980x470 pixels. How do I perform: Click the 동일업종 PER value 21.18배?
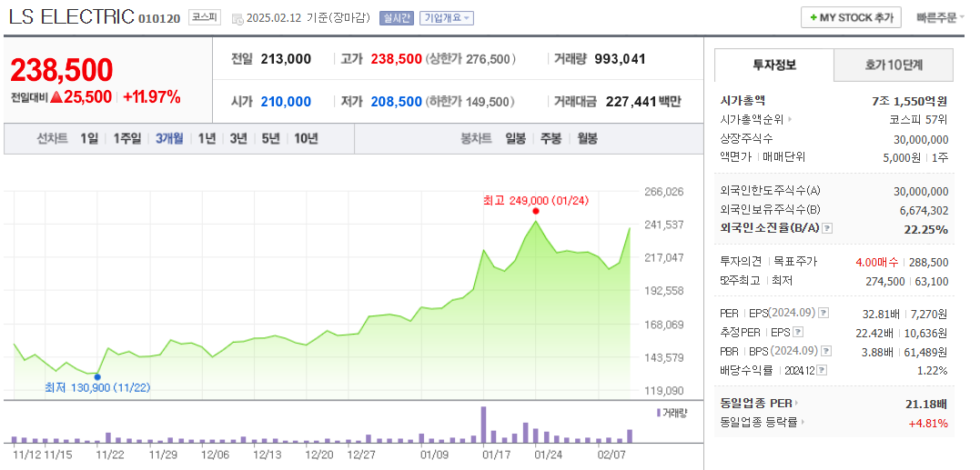(927, 405)
